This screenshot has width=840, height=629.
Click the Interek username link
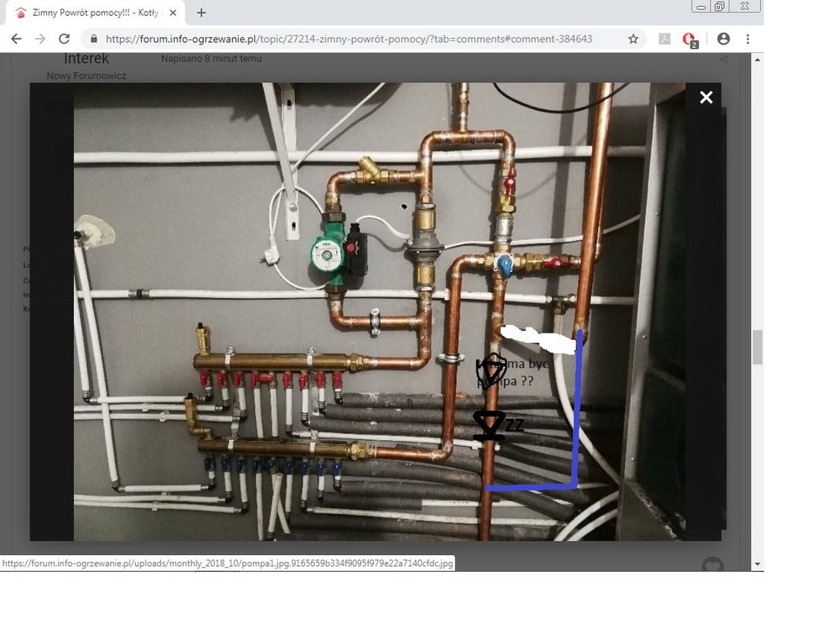coord(87,59)
